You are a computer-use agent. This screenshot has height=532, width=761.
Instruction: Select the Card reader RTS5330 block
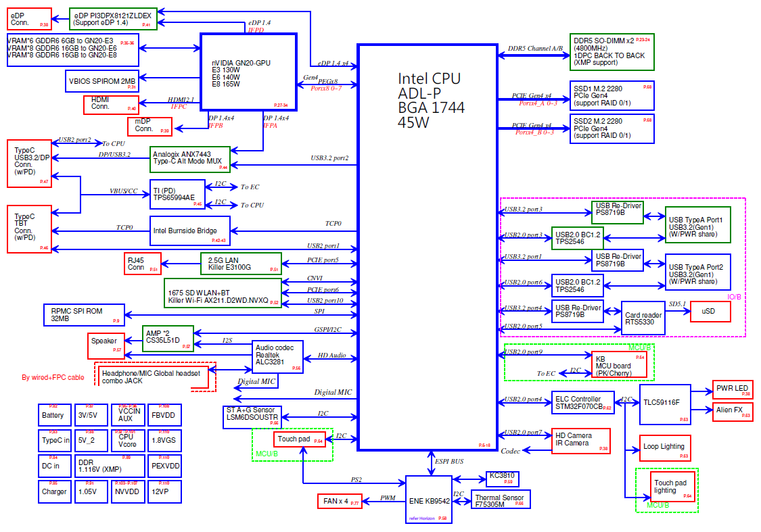pyautogui.click(x=643, y=318)
